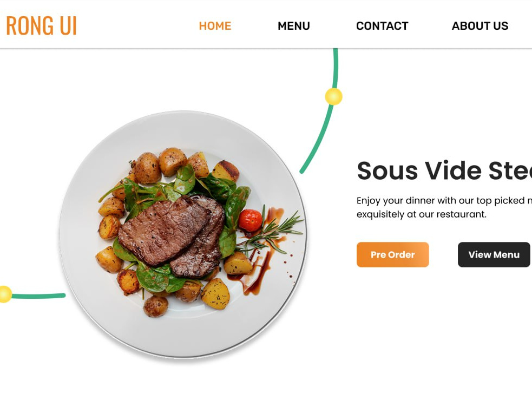Click the green horizontal line left of plate

38,296
